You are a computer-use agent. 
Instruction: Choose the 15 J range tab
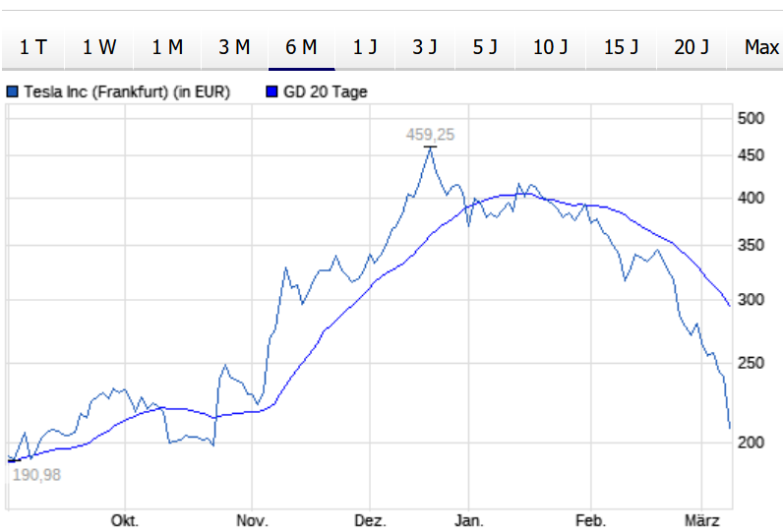[622, 48]
